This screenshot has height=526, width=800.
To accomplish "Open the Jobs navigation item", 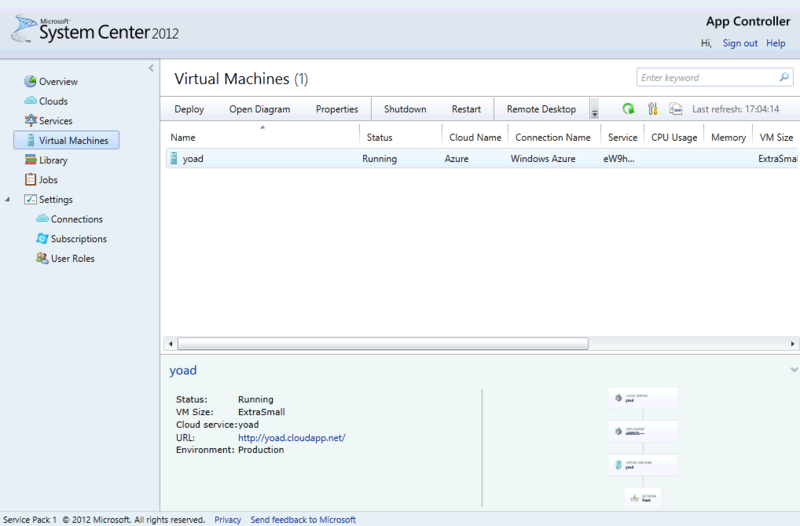I will point(48,180).
